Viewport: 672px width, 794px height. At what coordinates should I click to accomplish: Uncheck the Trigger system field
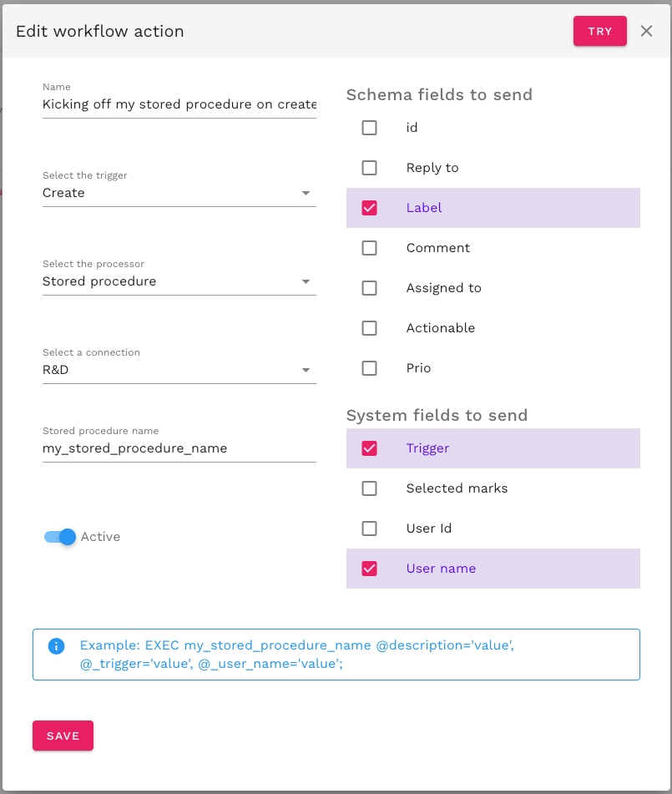pyautogui.click(x=369, y=448)
